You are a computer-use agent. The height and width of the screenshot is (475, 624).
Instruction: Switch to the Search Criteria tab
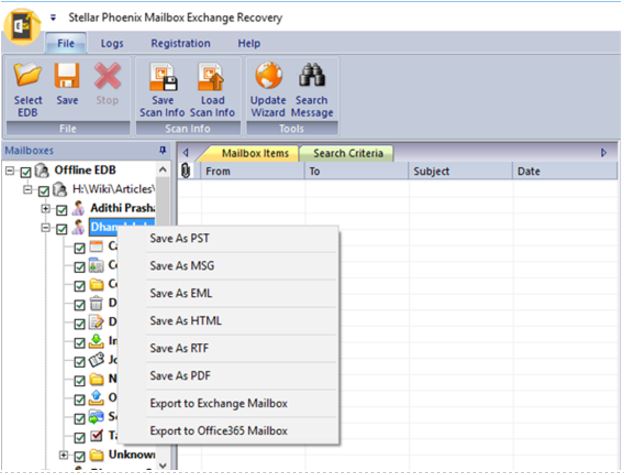348,153
